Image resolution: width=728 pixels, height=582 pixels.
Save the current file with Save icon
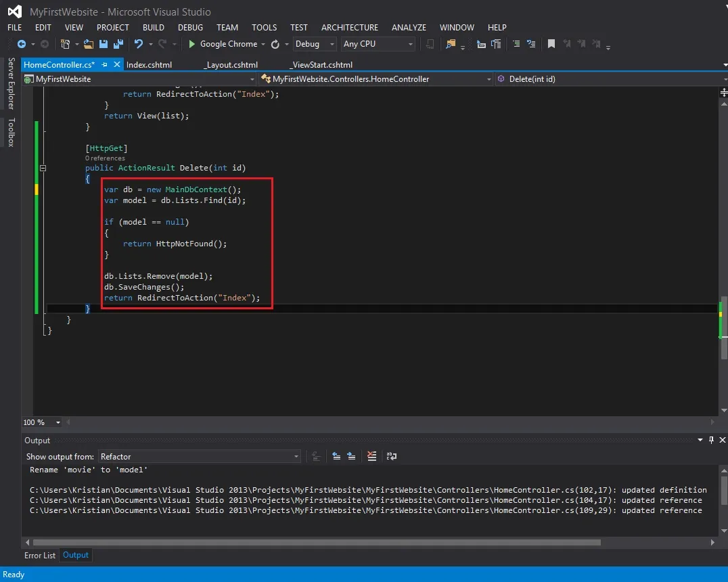(104, 44)
